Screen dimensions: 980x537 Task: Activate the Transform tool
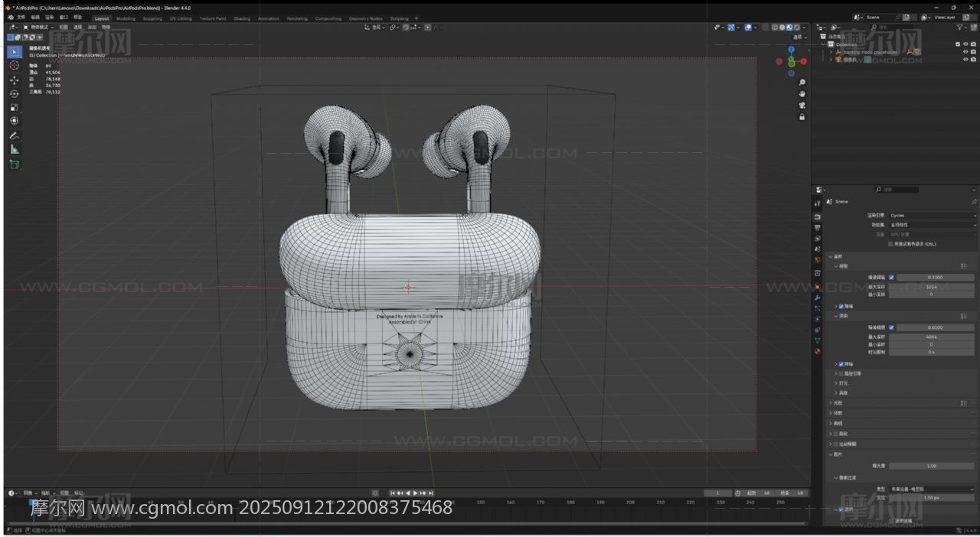tap(14, 121)
